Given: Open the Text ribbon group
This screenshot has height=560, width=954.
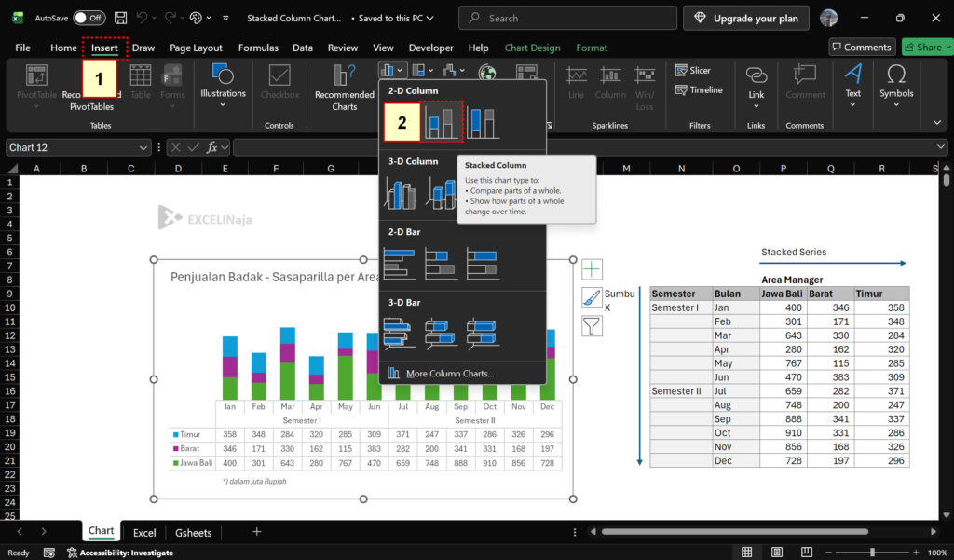Looking at the screenshot, I should (853, 87).
